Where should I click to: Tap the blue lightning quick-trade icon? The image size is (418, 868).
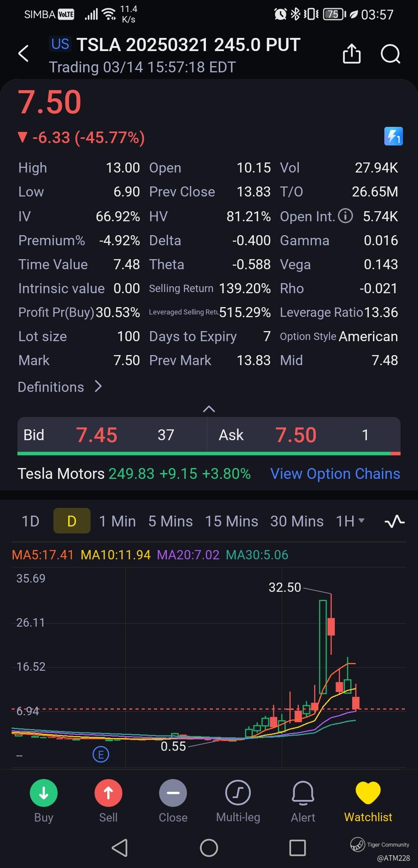click(x=393, y=137)
